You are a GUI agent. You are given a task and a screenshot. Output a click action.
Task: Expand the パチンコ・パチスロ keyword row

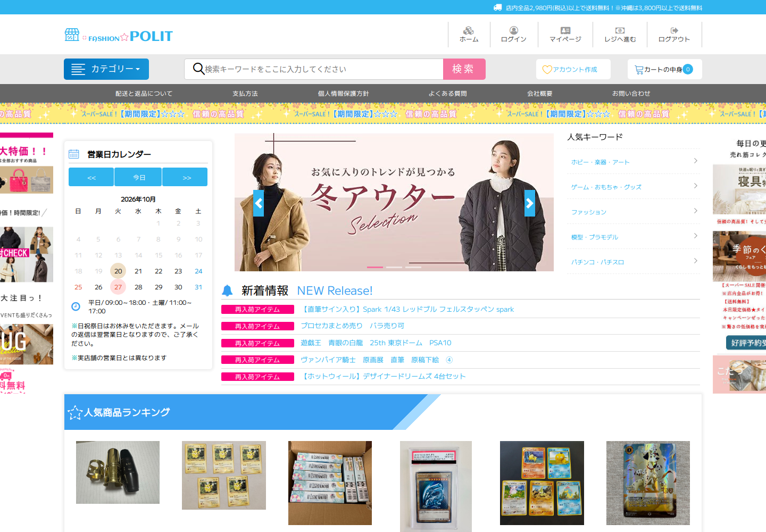pyautogui.click(x=634, y=262)
